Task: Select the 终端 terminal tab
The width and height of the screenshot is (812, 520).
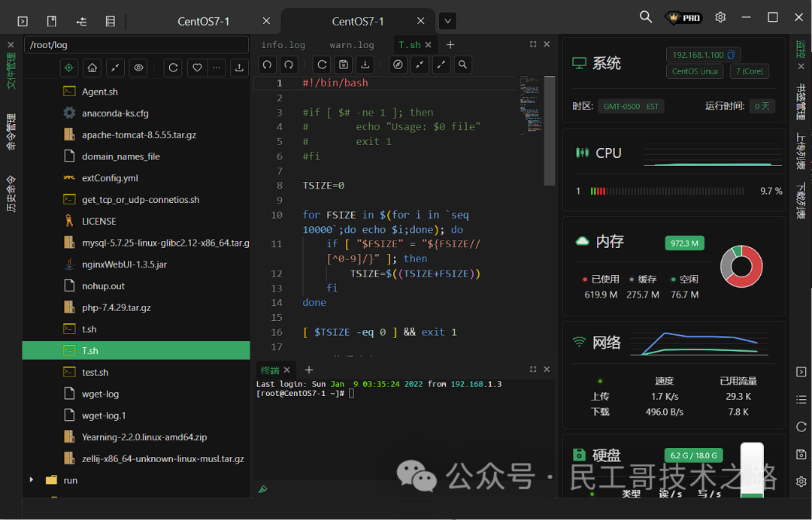Action: 270,370
